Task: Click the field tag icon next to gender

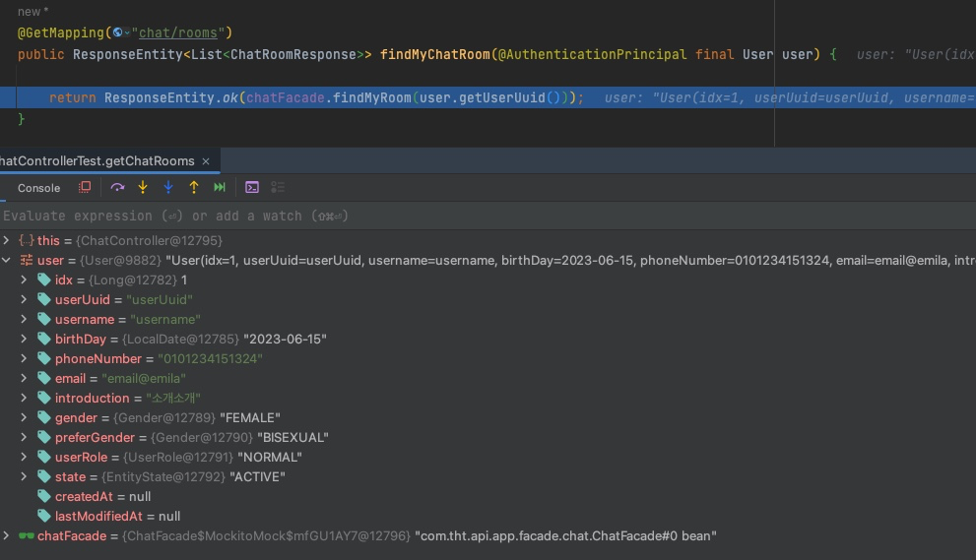Action: (x=43, y=417)
